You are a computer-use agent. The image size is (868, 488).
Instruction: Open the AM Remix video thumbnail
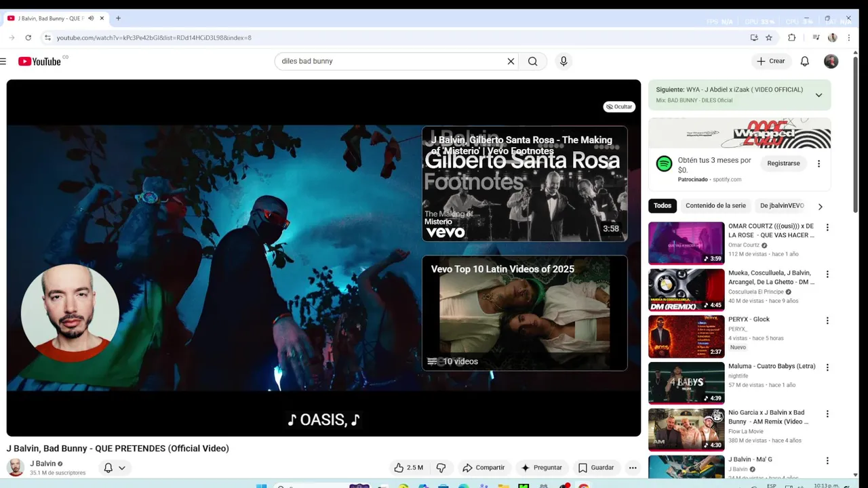pos(686,430)
